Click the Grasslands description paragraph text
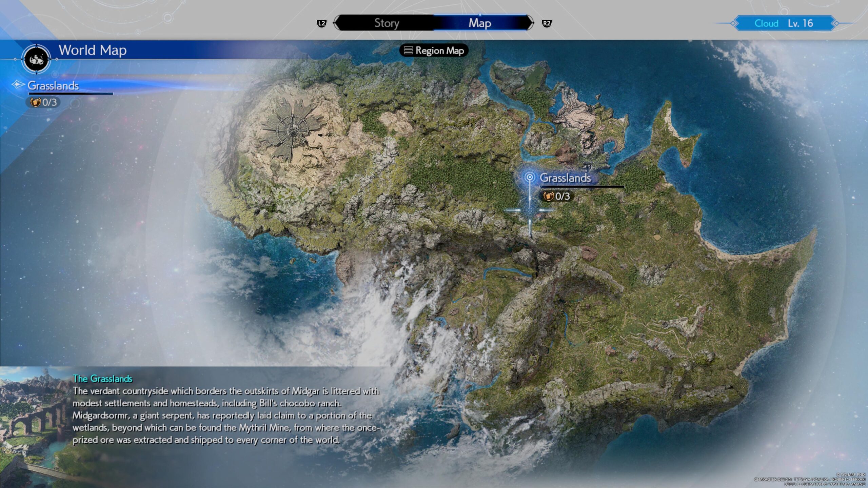Screen dimensions: 868x488 [x=226, y=415]
